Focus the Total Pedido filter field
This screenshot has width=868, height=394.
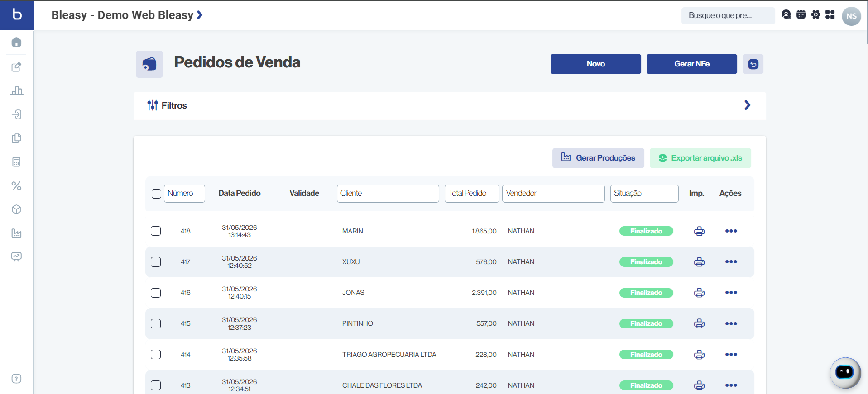472,194
